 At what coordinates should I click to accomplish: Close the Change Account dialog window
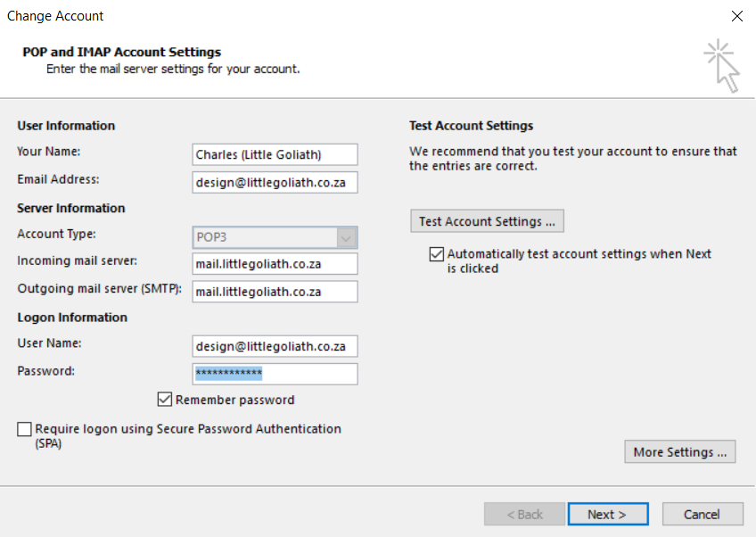click(736, 16)
